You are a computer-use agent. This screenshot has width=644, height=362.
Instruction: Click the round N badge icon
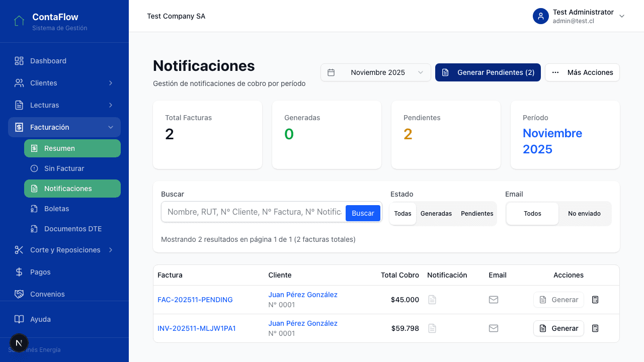pyautogui.click(x=19, y=343)
